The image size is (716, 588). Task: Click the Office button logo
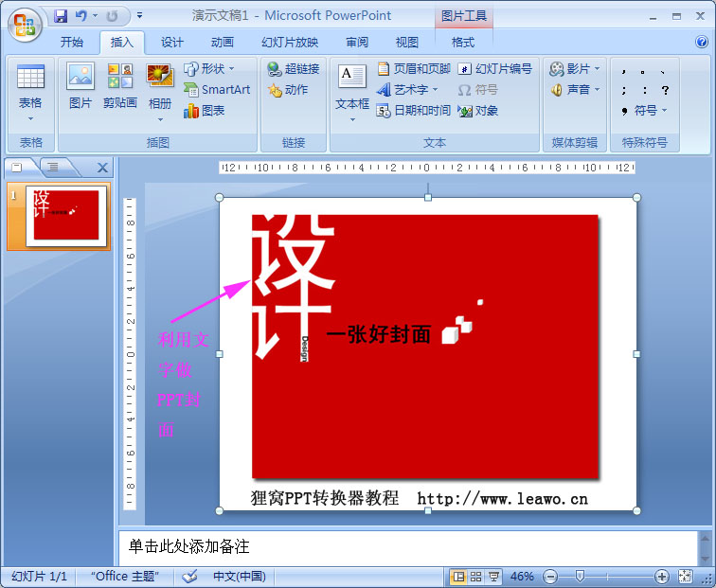pos(25,25)
